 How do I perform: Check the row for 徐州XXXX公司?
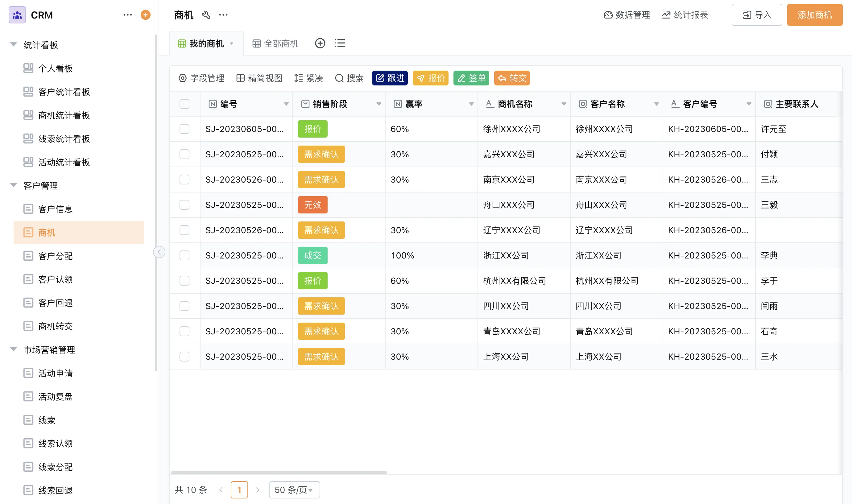point(184,129)
